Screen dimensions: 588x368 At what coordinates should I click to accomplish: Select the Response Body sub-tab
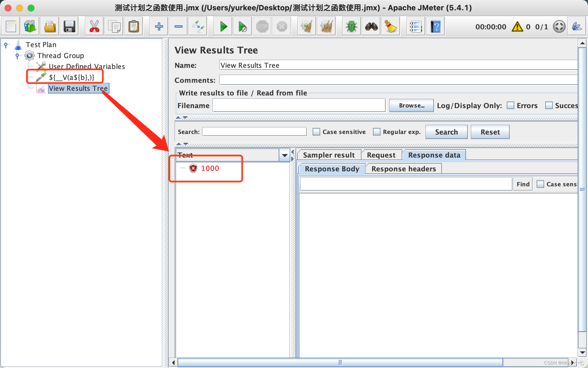click(332, 169)
